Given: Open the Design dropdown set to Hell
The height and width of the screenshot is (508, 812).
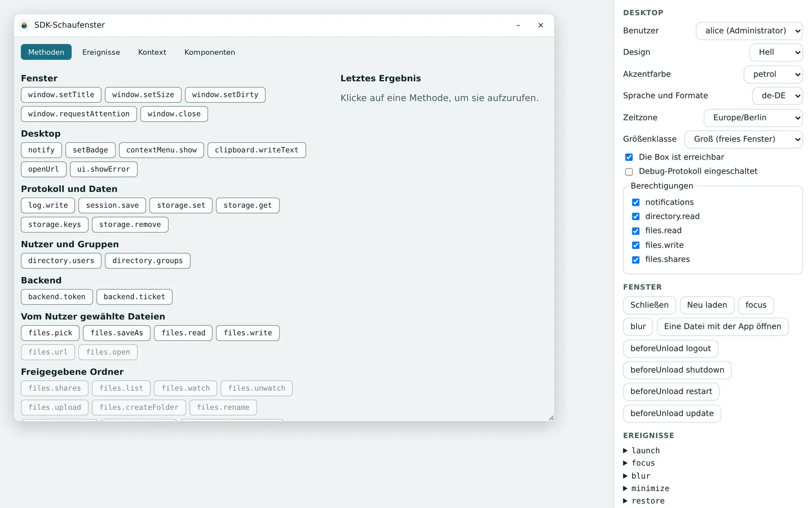Looking at the screenshot, I should (776, 52).
